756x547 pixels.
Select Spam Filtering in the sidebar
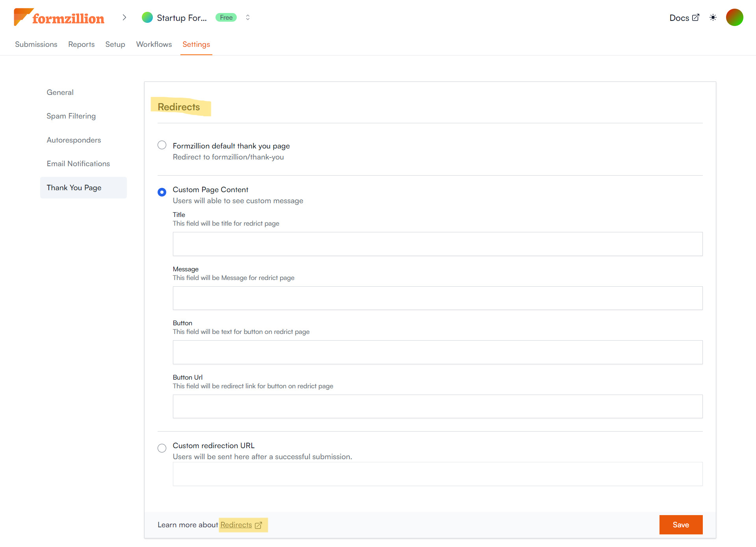(x=71, y=116)
